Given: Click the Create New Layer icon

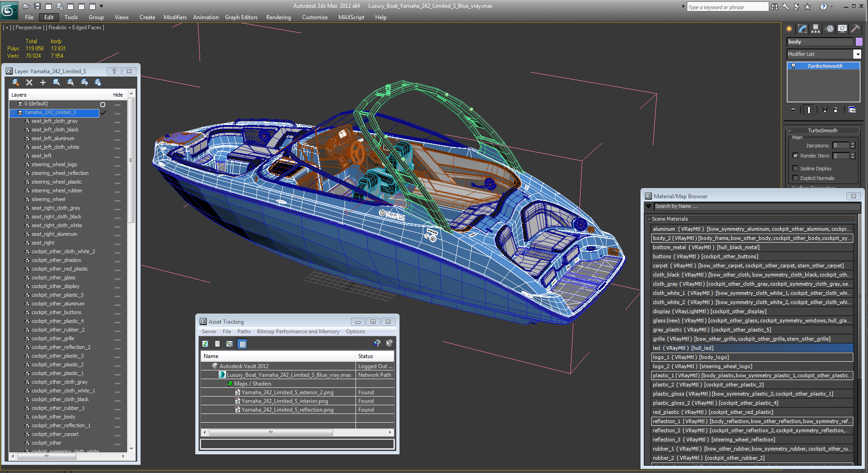Looking at the screenshot, I should click(16, 82).
